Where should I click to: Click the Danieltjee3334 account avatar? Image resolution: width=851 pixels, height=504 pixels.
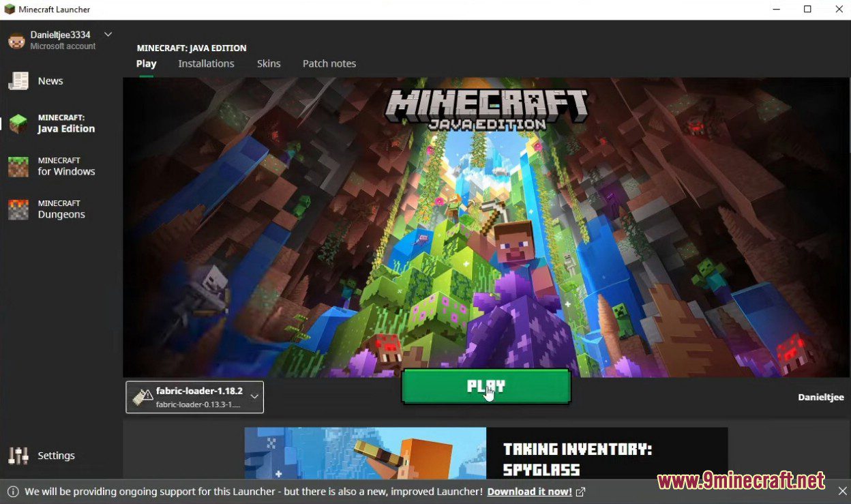16,40
